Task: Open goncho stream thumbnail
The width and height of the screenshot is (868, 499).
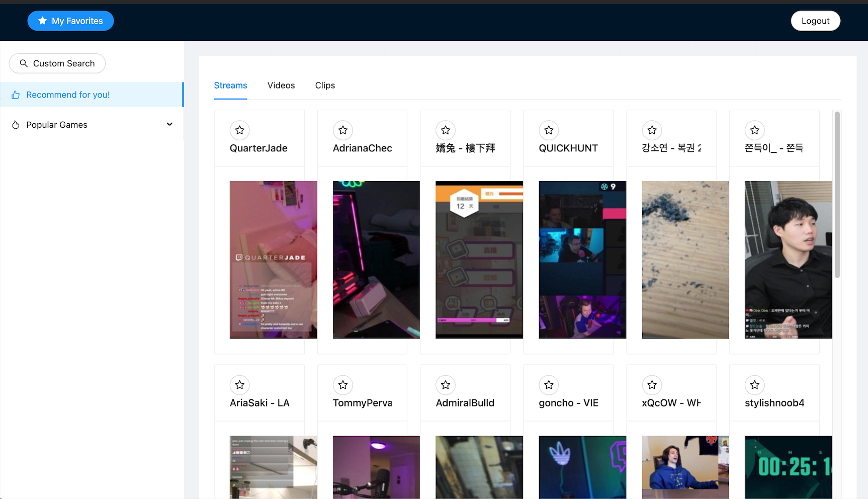Action: 582,467
